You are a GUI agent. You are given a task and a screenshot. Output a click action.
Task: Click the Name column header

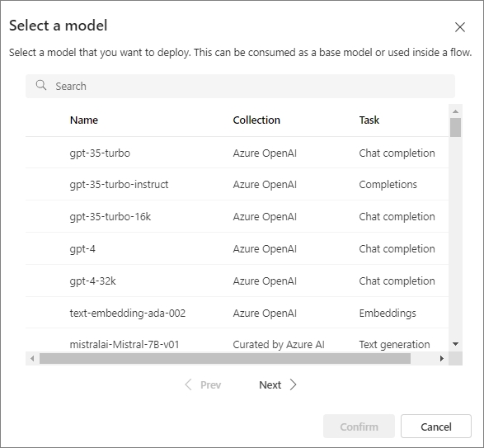click(x=84, y=120)
